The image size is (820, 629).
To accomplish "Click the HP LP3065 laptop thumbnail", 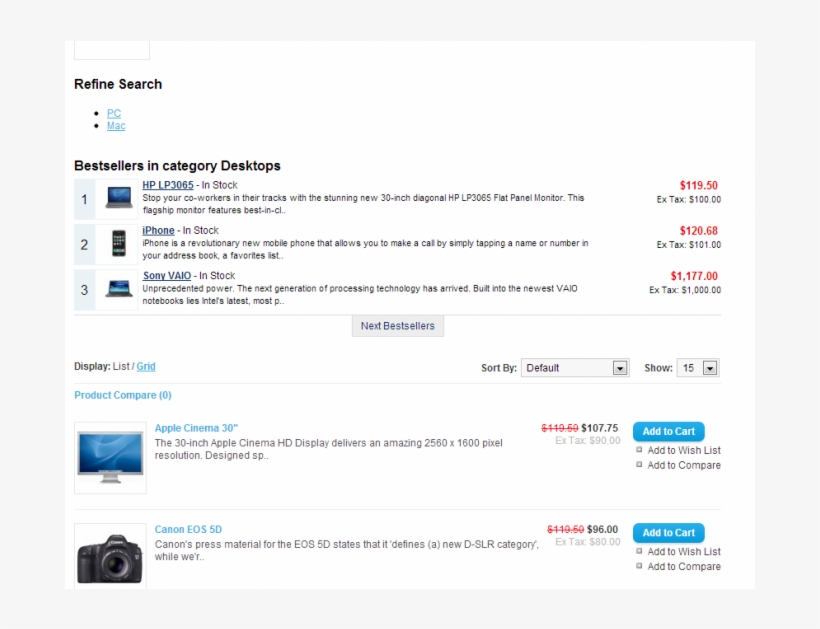I will tap(119, 199).
